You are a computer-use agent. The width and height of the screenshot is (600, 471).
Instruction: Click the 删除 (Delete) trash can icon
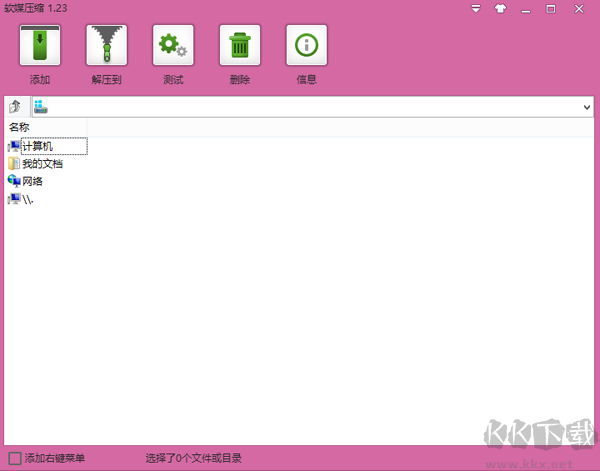(240, 45)
